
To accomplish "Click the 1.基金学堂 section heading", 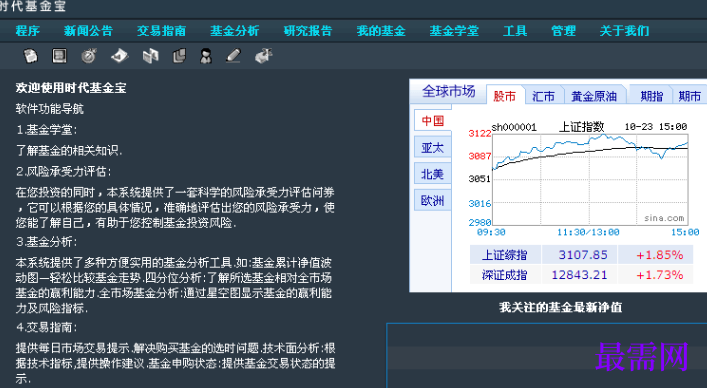I will tap(46, 130).
